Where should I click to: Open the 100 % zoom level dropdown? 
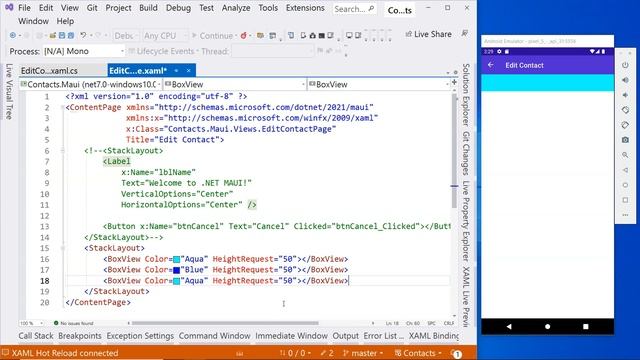(31, 323)
